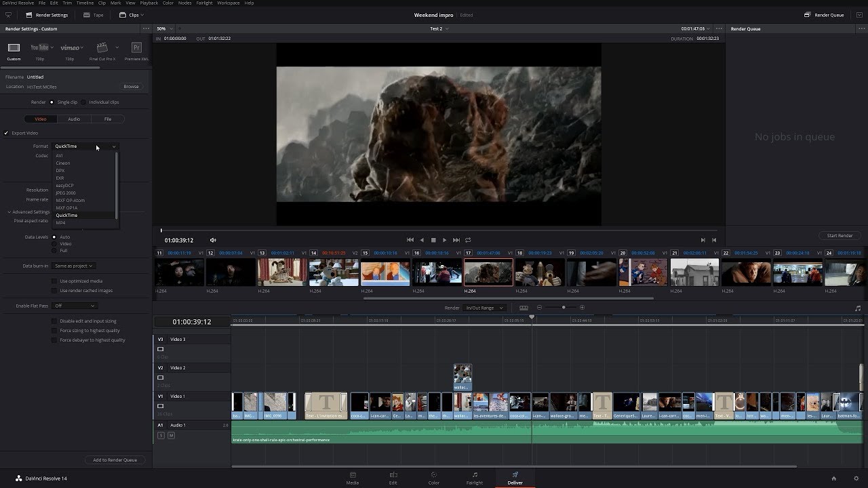Click Add to Render Queue

[x=115, y=460]
